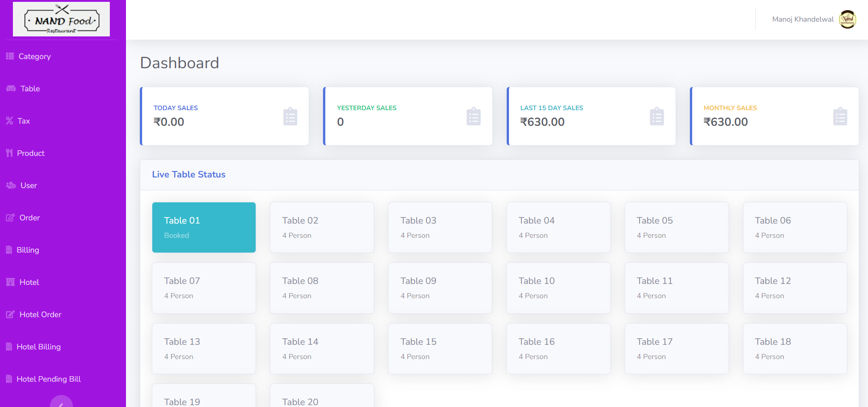The height and width of the screenshot is (407, 868).
Task: Click the clipboard icon in Today Sales card
Action: point(290,117)
